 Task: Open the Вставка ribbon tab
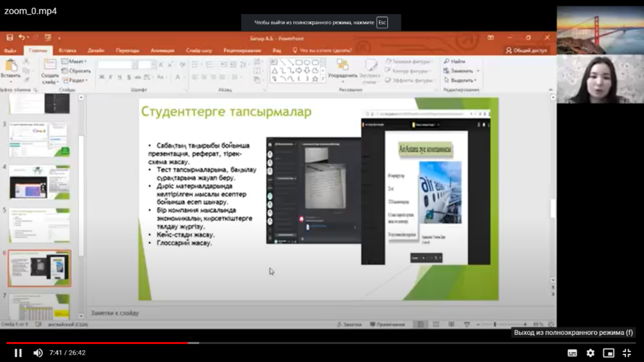[67, 50]
